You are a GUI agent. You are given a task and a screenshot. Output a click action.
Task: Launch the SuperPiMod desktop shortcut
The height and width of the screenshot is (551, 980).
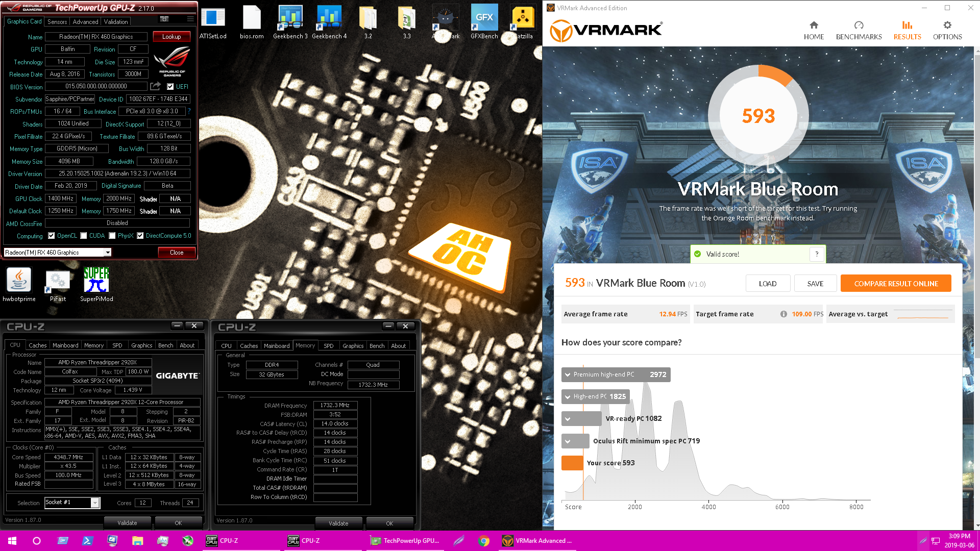point(96,285)
